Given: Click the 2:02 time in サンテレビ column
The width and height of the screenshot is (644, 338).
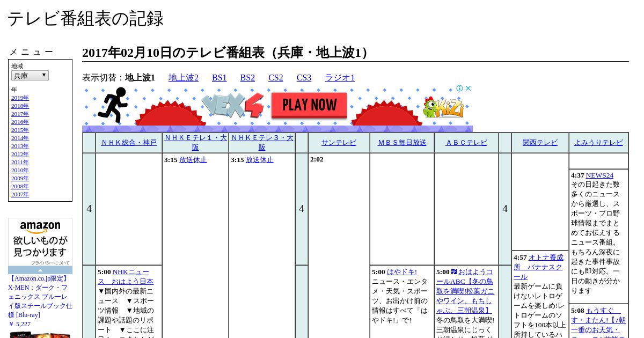Looking at the screenshot, I should coord(317,159).
